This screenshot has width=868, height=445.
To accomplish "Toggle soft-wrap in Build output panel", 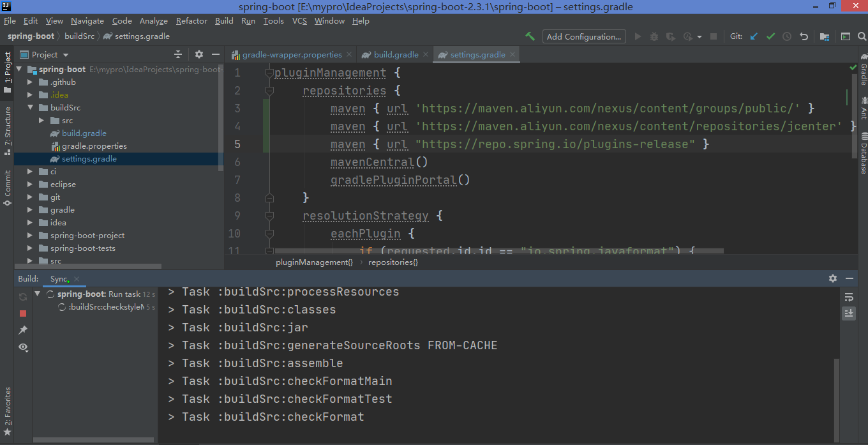I will click(849, 297).
